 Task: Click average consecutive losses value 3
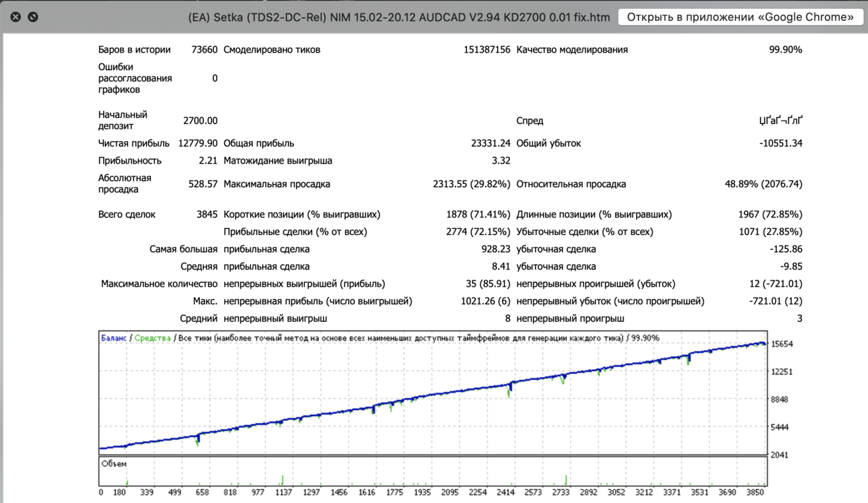(799, 318)
